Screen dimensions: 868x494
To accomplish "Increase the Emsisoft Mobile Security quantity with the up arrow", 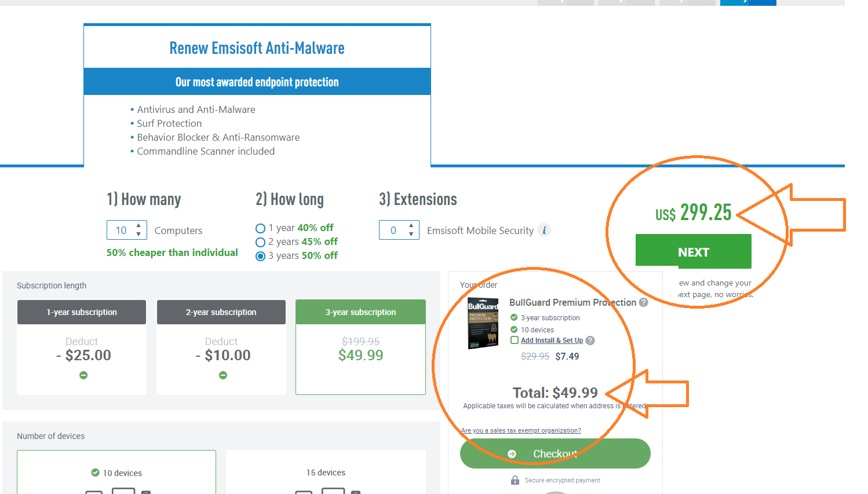I will coord(411,226).
